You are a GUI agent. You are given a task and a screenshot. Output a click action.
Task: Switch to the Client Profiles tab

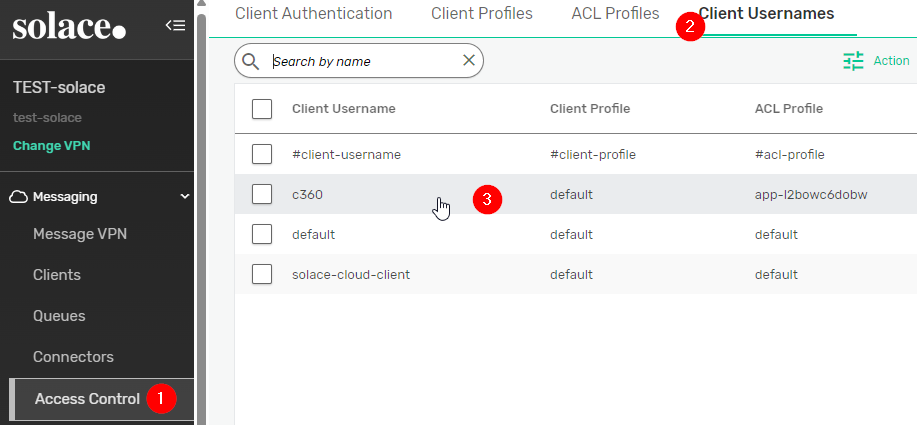point(481,14)
